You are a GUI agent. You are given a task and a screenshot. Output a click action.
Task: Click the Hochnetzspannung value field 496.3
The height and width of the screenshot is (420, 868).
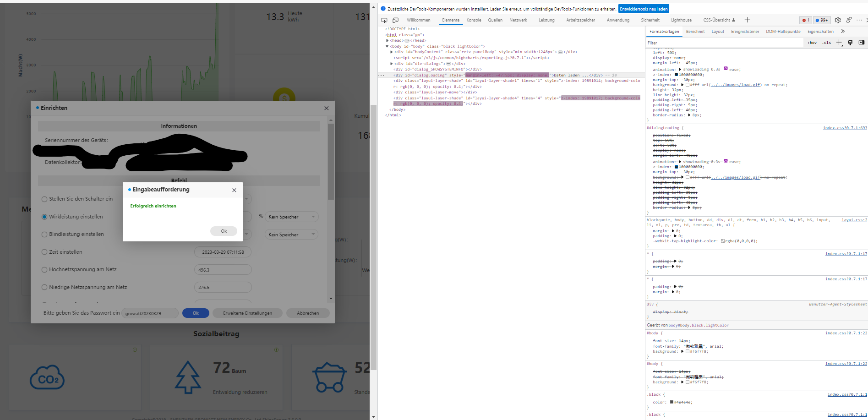tap(223, 270)
